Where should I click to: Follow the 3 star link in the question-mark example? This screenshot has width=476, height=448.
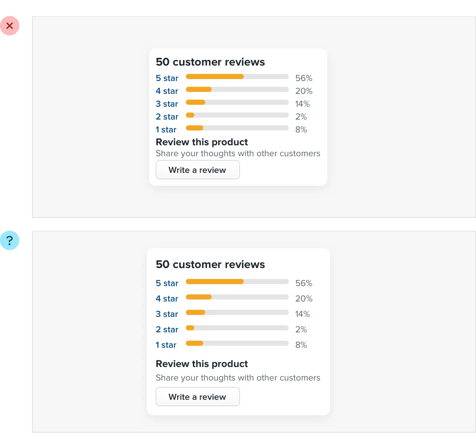click(x=167, y=314)
